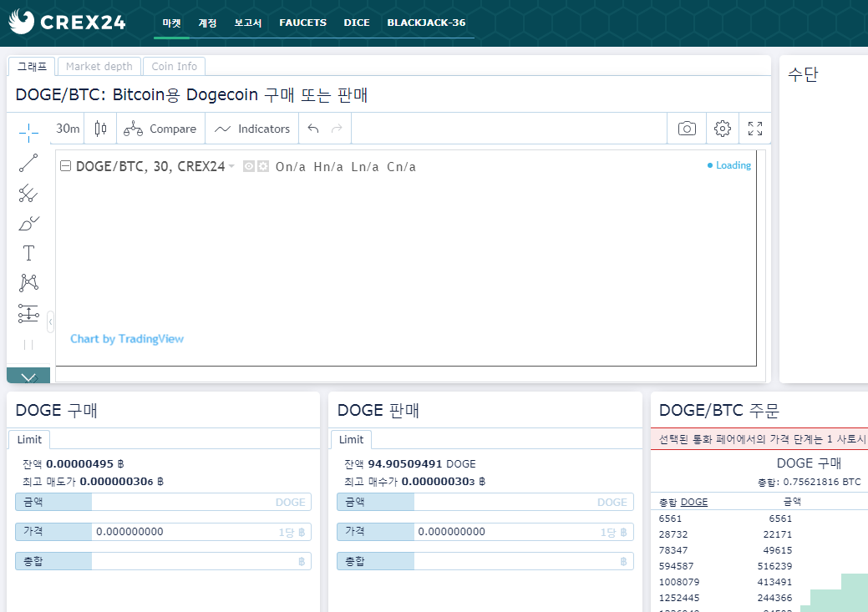Click the undo arrow in chart toolbar
Image resolution: width=868 pixels, height=612 pixels.
(x=313, y=129)
